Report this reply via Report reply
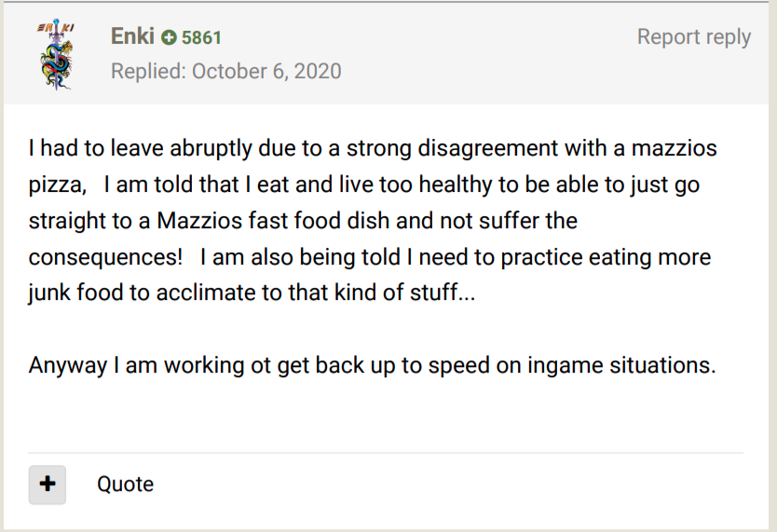This screenshot has height=532, width=777. click(x=693, y=36)
